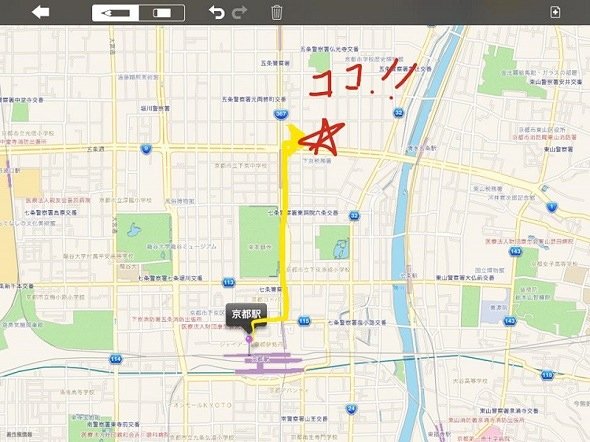Undo the last drawn stroke

click(217, 12)
